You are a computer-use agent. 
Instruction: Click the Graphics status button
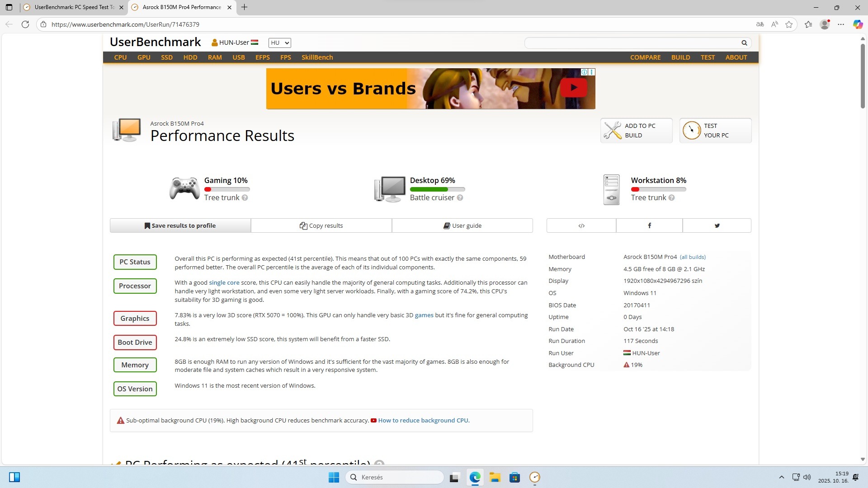tap(135, 318)
